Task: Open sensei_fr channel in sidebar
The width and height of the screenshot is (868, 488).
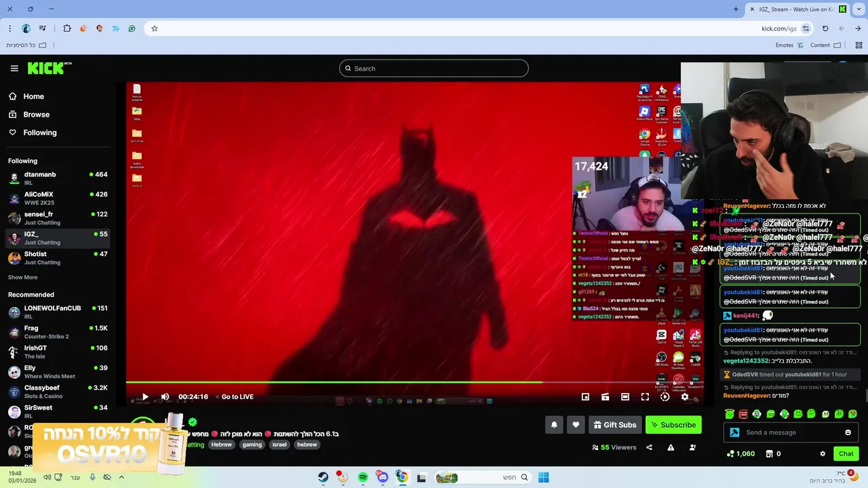Action: 58,218
